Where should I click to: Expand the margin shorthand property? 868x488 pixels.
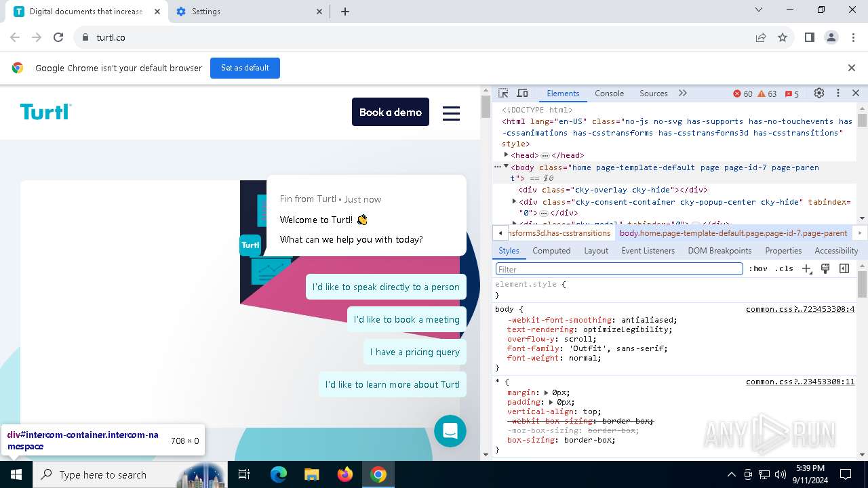point(547,392)
